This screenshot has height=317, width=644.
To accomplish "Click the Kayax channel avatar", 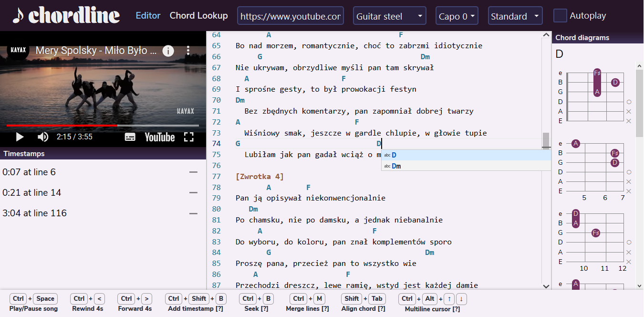I will (18, 50).
